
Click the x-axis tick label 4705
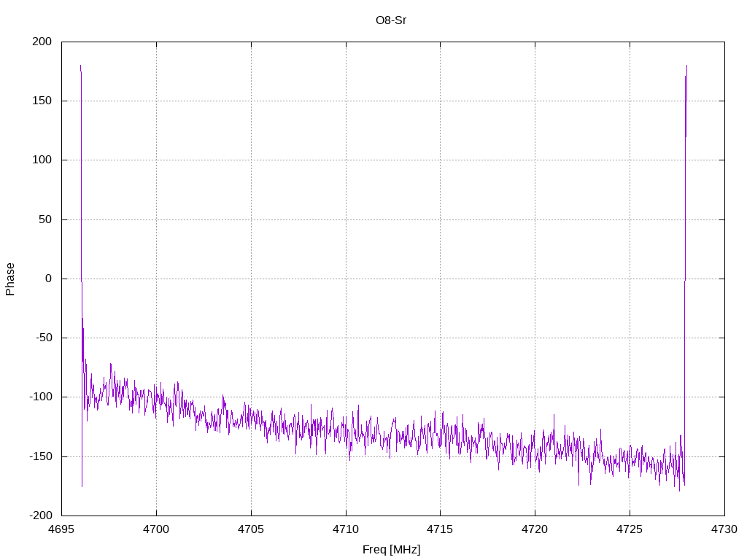pos(251,529)
